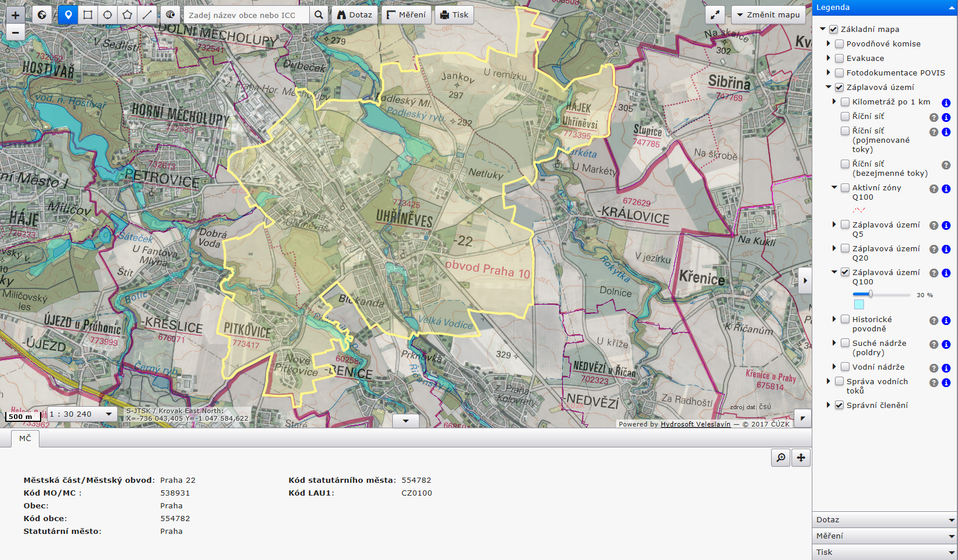Collapse Záplavová území Q100 node

(x=834, y=272)
